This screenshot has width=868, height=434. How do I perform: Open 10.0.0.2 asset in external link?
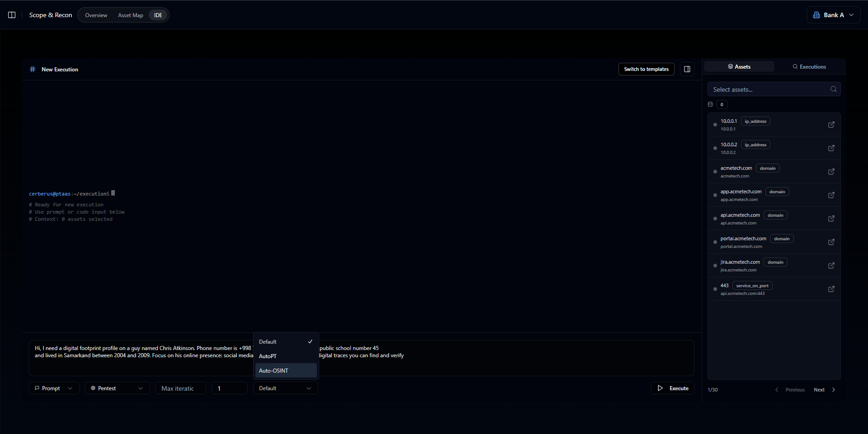pyautogui.click(x=831, y=148)
